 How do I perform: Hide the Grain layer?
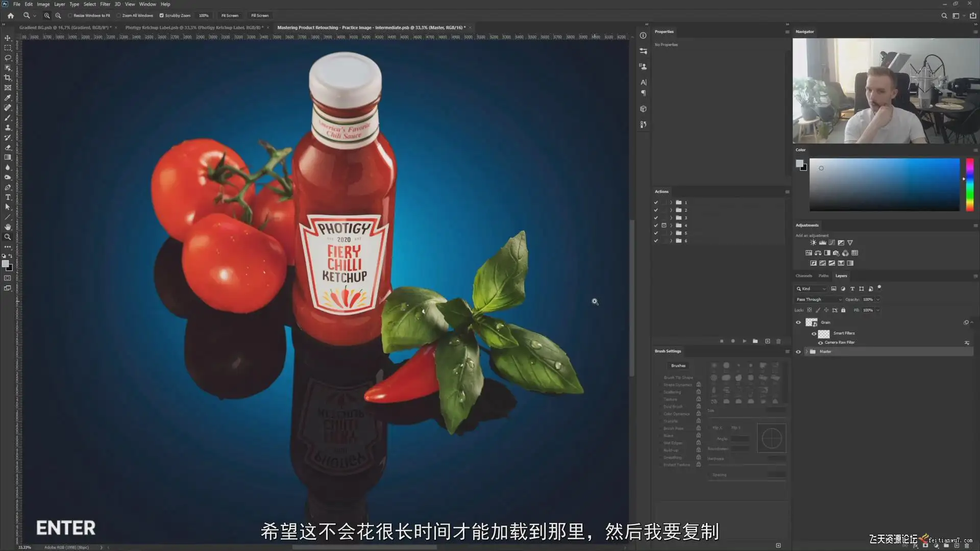(x=798, y=322)
